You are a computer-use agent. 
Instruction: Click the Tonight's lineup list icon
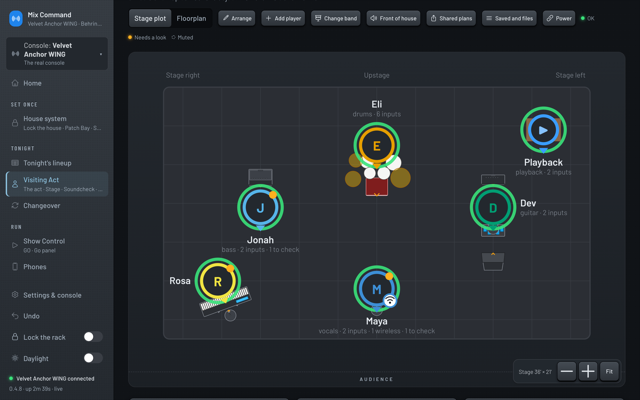tap(15, 163)
